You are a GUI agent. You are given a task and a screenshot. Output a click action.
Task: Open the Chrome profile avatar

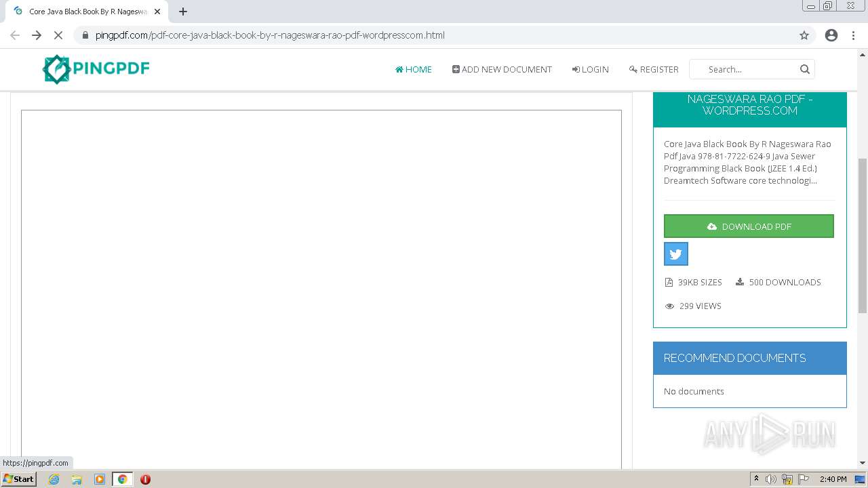[x=831, y=35]
